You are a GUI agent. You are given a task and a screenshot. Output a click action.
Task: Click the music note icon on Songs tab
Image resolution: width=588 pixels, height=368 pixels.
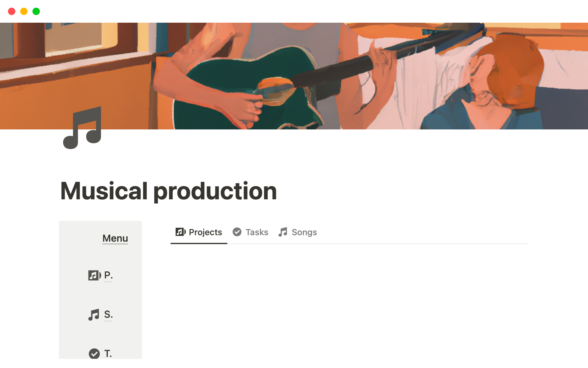[283, 232]
